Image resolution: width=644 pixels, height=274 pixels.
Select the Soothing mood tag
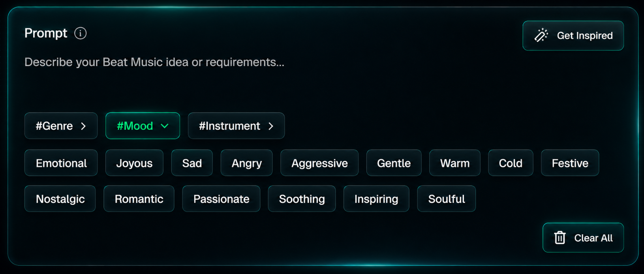[x=302, y=199]
